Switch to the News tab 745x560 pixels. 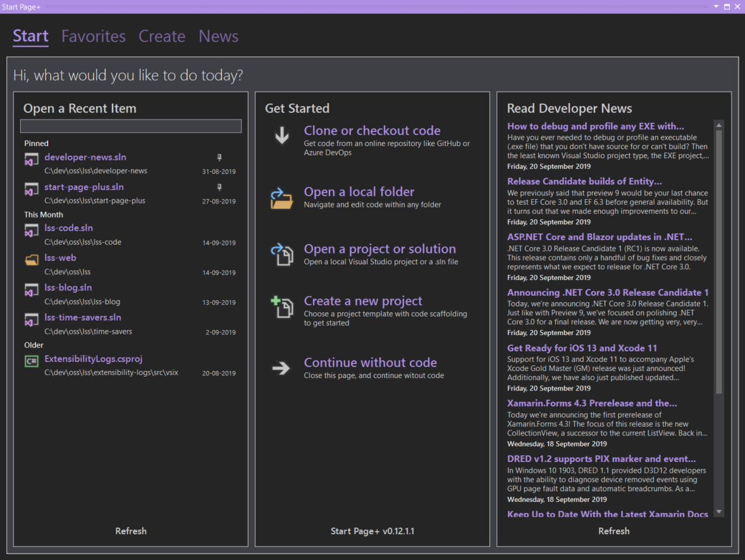pyautogui.click(x=219, y=36)
